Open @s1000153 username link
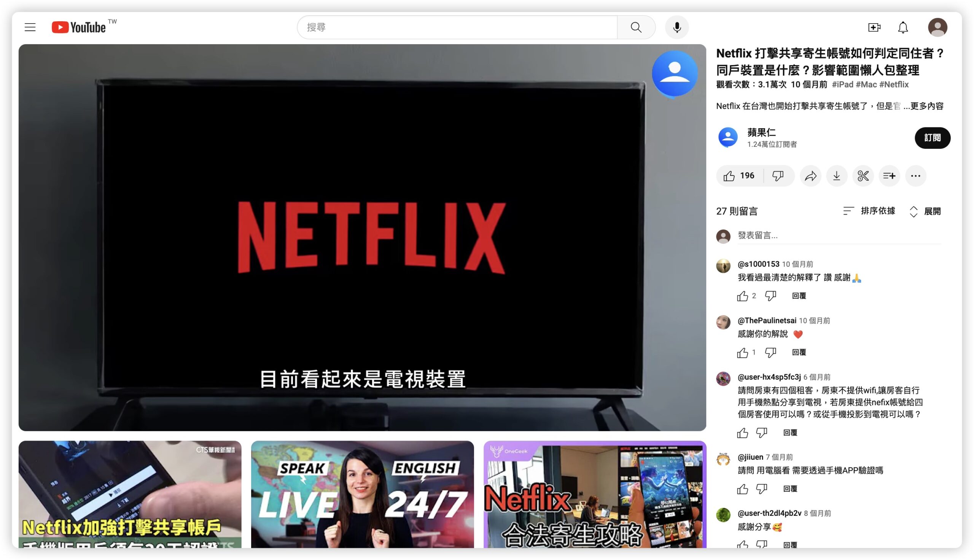The height and width of the screenshot is (560, 974). click(758, 264)
